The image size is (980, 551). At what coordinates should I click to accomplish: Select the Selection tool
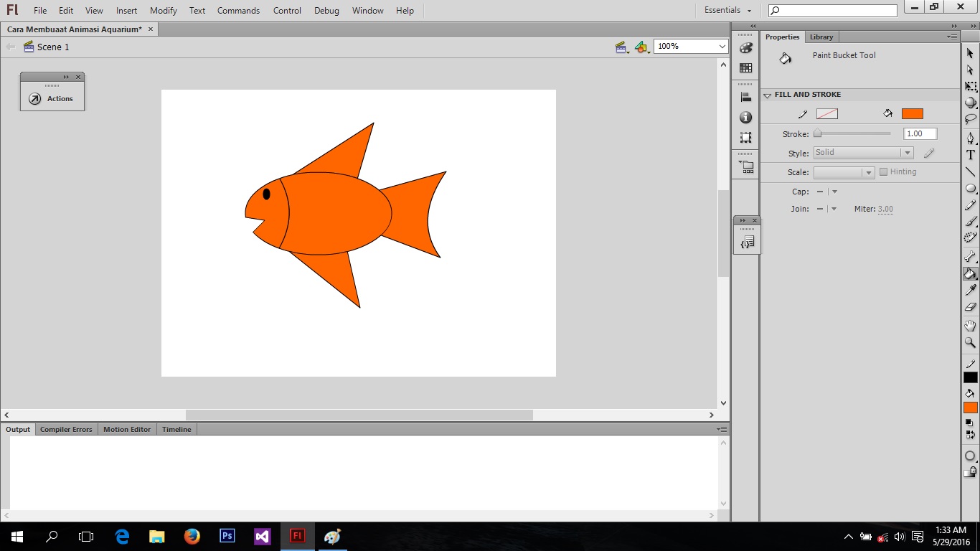tap(970, 53)
